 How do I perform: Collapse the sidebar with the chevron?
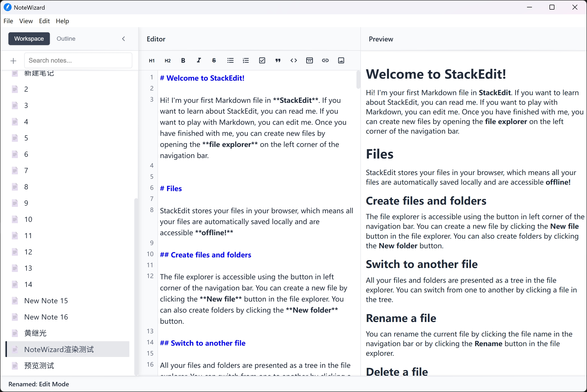(123, 39)
